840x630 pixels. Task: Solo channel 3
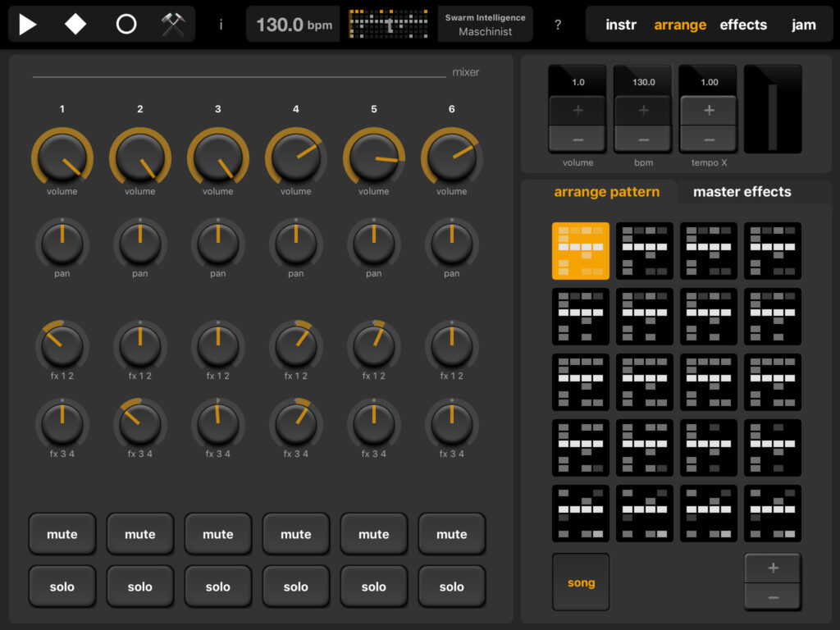click(218, 587)
